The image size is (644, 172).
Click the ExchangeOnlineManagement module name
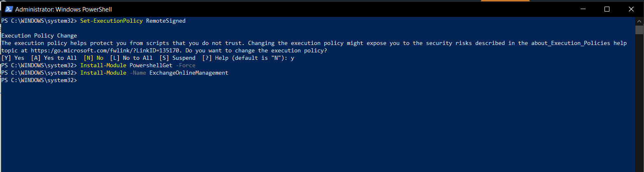[189, 73]
